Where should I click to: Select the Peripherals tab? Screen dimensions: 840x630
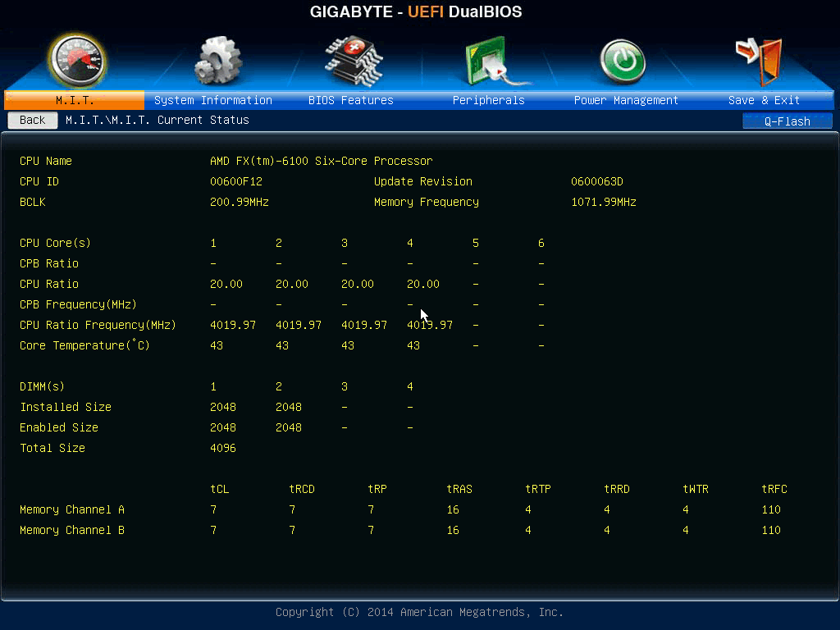coord(489,100)
